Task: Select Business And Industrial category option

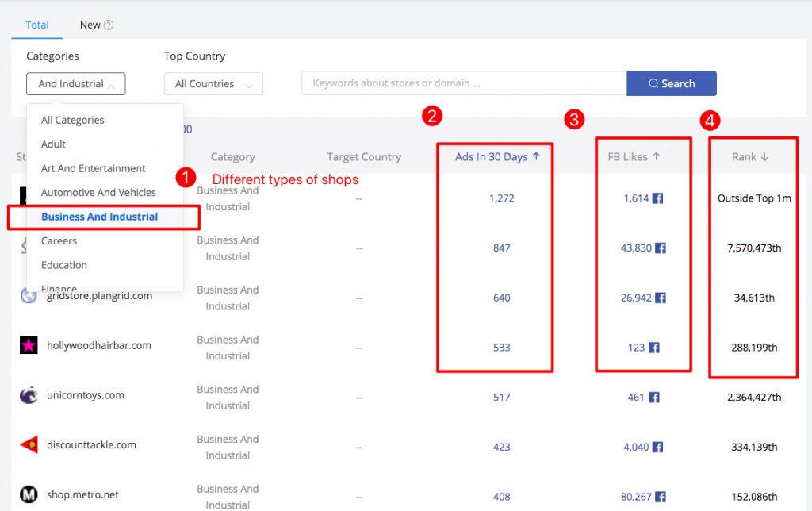Action: click(x=99, y=217)
